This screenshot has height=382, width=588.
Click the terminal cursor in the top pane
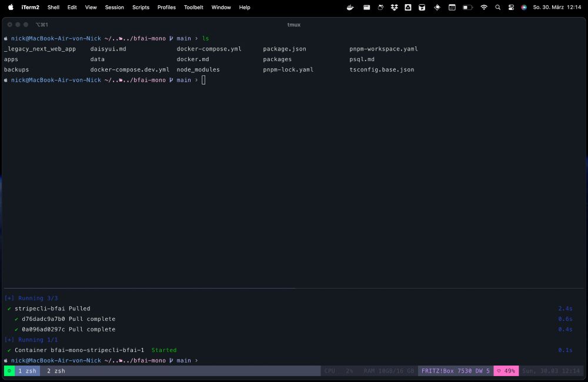[x=203, y=80]
